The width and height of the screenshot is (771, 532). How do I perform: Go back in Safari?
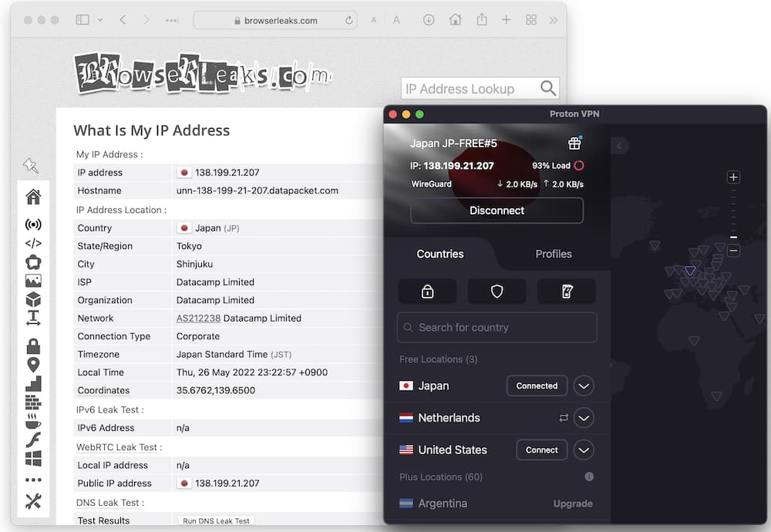[x=123, y=20]
